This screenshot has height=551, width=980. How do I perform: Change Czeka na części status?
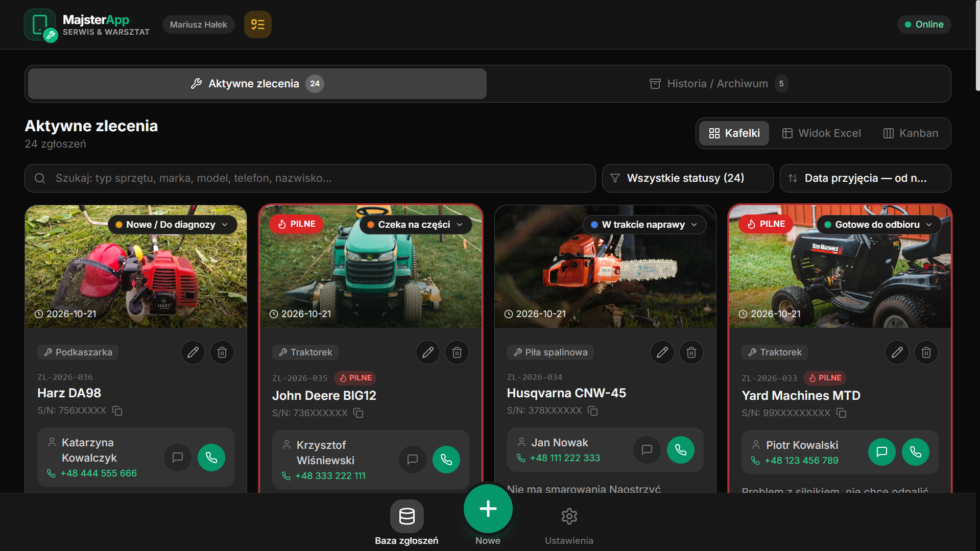pyautogui.click(x=415, y=225)
